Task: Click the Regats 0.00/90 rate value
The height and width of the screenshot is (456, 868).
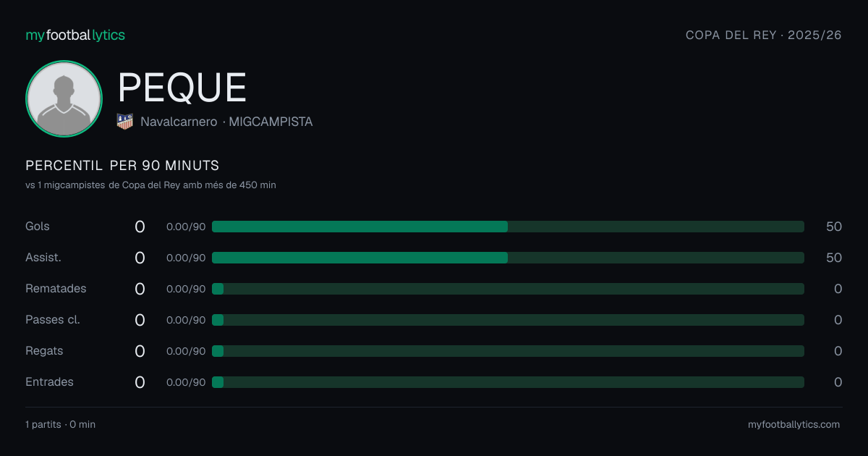Action: 186,351
